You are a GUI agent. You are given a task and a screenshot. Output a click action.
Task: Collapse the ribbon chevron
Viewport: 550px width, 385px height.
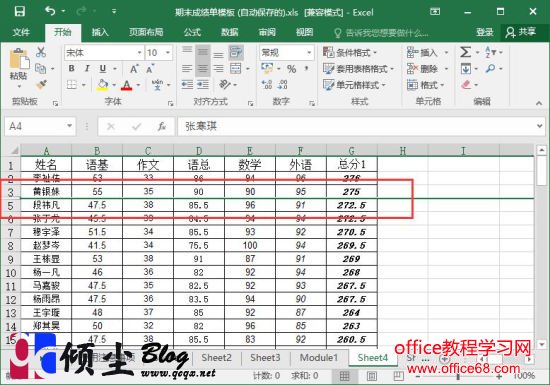[539, 103]
